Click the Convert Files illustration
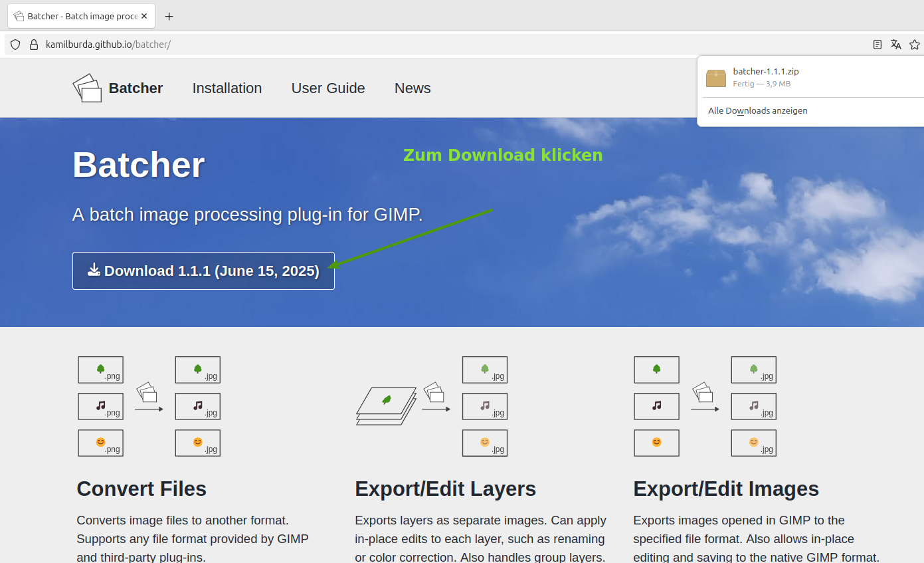Screen dimensions: 924x563 click(149, 407)
